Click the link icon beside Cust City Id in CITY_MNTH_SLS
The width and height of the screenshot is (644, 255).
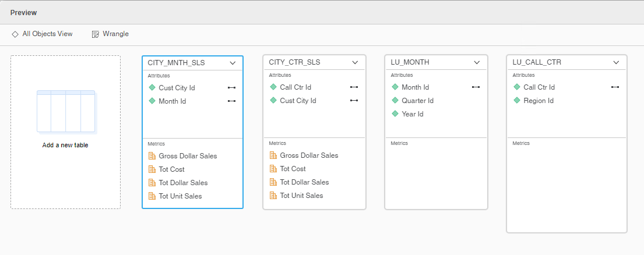pyautogui.click(x=231, y=88)
